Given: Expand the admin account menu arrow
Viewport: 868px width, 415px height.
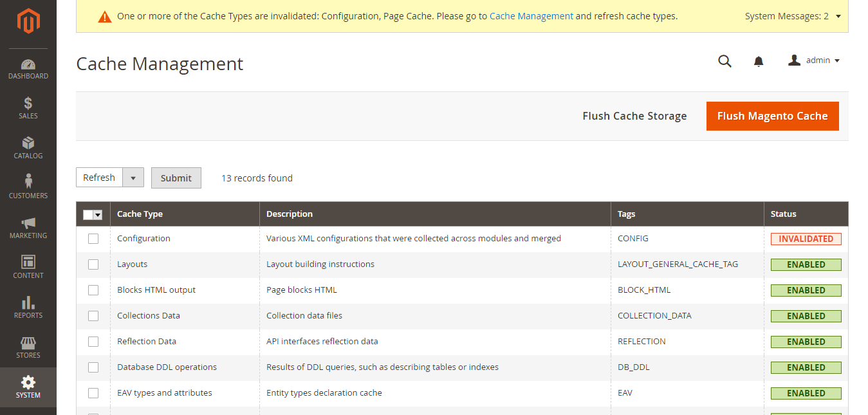Looking at the screenshot, I should pos(837,61).
